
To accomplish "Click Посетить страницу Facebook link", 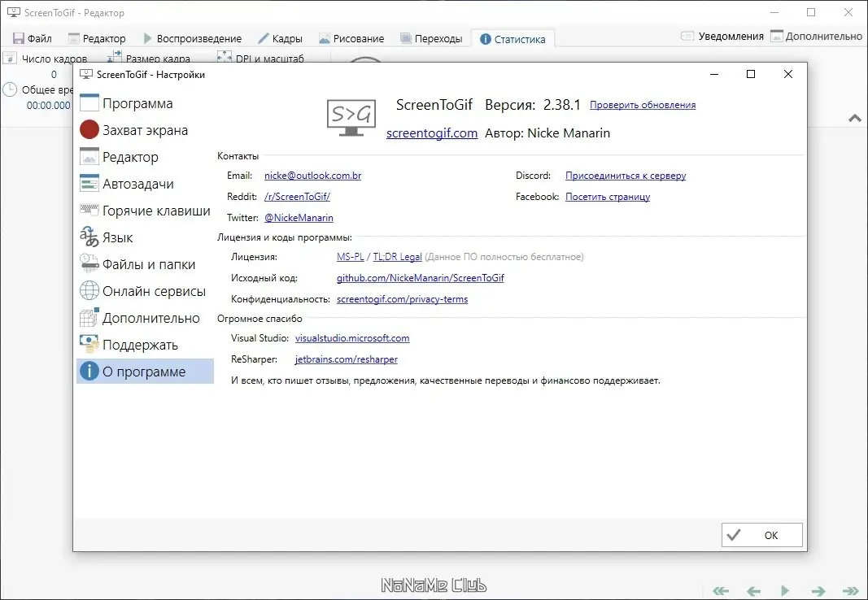I will tap(608, 196).
